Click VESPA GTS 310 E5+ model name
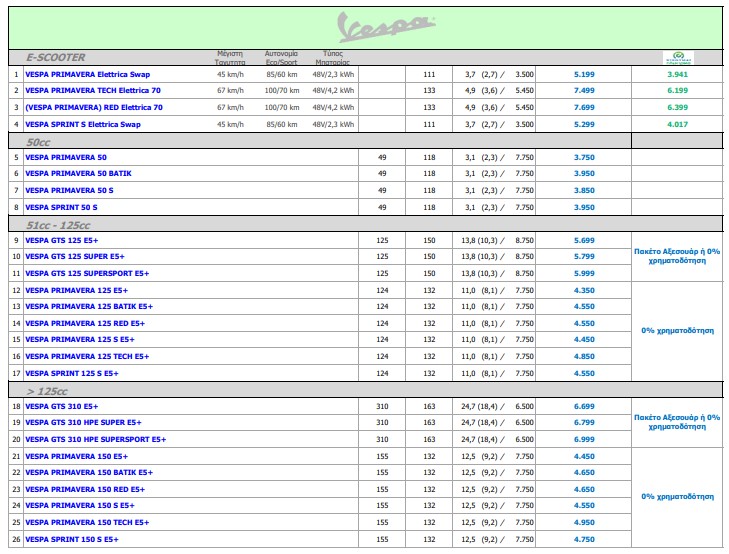Viewport: 729px width, 554px height. pos(62,407)
